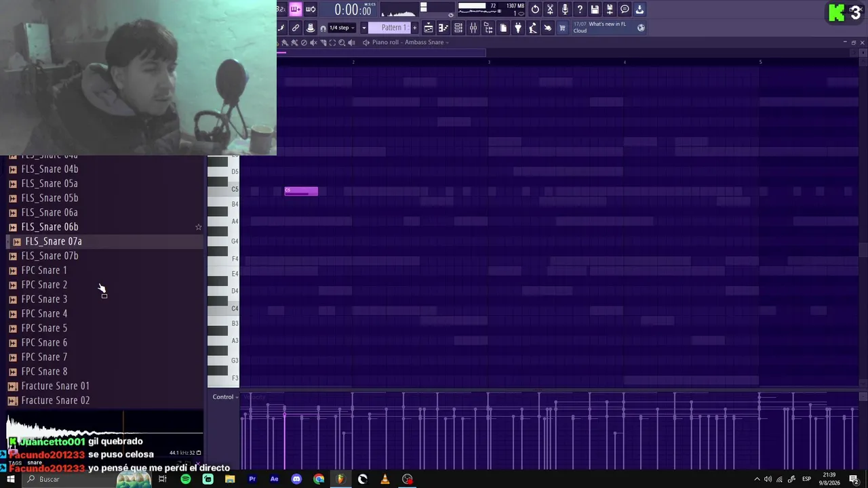The image size is (868, 488).
Task: Toggle the loop record button
Action: click(311, 9)
